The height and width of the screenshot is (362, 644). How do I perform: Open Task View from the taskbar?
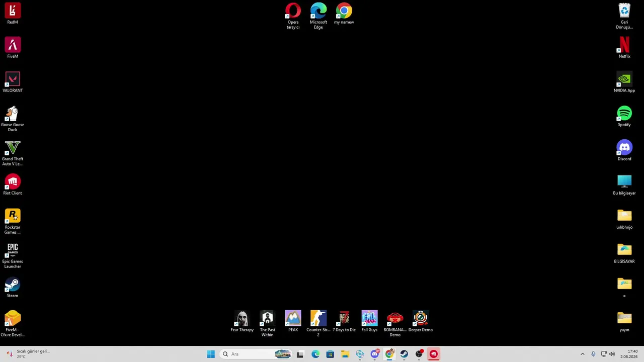(300, 354)
